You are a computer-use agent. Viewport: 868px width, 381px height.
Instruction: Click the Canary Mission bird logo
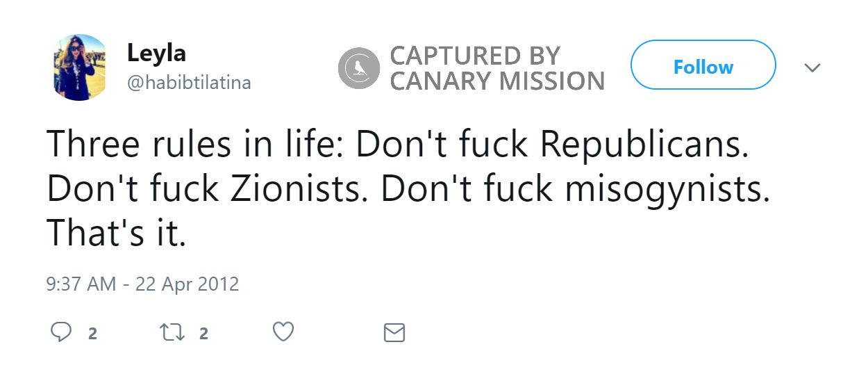click(358, 68)
